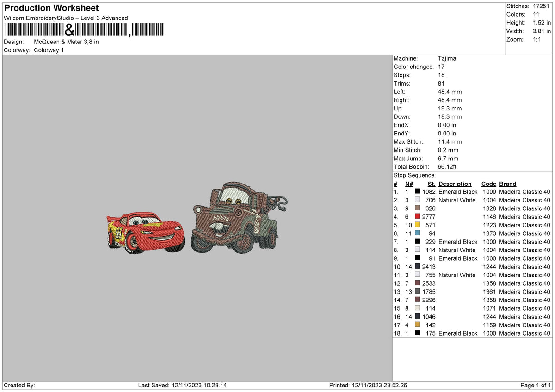Viewport: 555px width, 392px height.
Task: Click the code 1146 cell
Action: tap(489, 217)
